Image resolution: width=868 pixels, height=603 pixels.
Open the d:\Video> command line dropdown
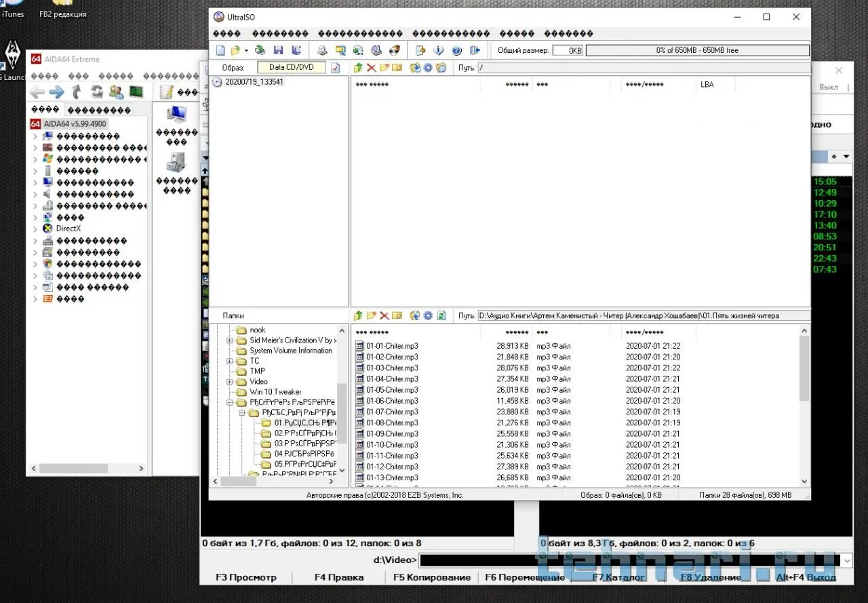846,560
